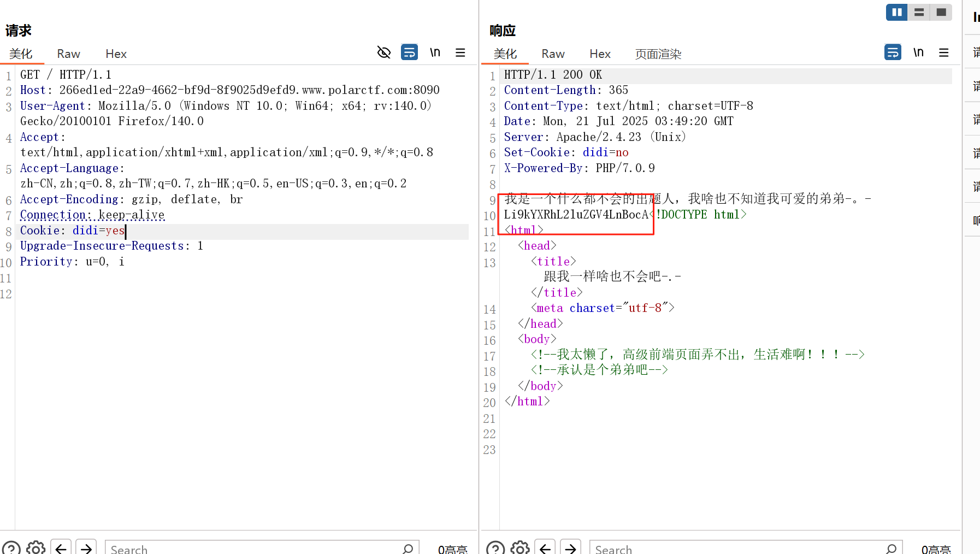Click the User-Agent header in request
Viewport: 980px width, 554px height.
click(x=226, y=114)
